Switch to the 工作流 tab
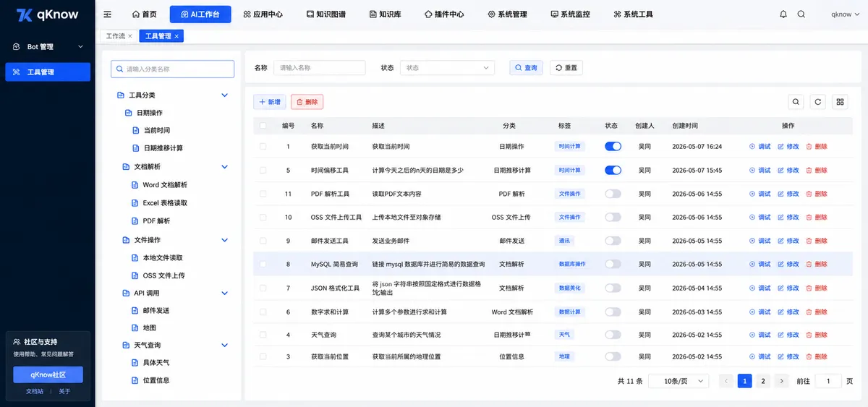Screen dimensions: 868x407 point(116,36)
